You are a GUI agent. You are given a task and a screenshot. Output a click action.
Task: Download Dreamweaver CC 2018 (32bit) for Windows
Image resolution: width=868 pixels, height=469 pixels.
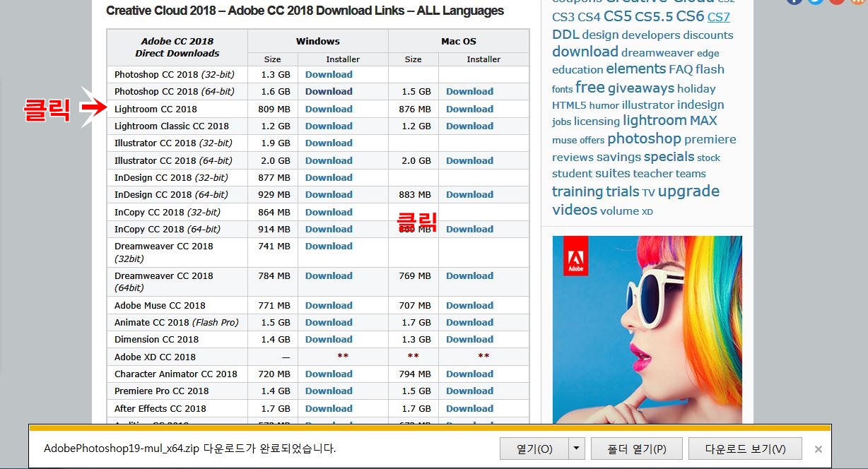click(329, 246)
